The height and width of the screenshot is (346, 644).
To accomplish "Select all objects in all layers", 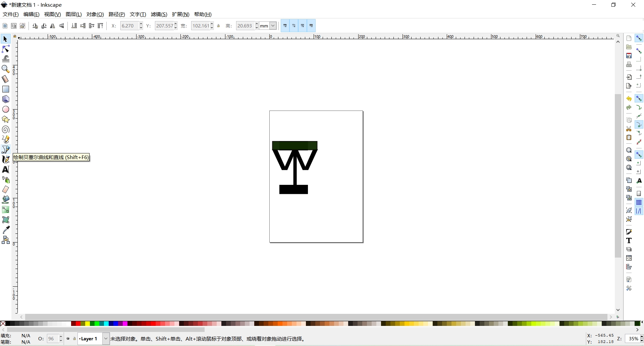I will click(x=14, y=26).
